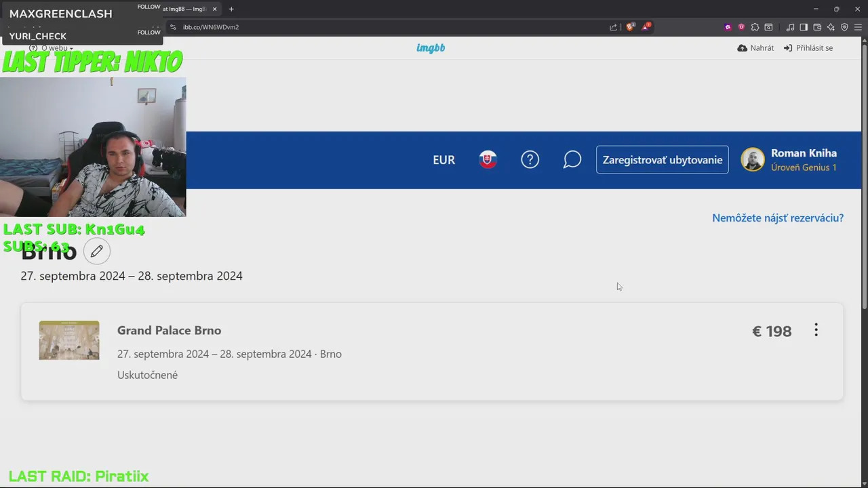
Task: Click the speech bubble messages icon
Action: (x=572, y=160)
